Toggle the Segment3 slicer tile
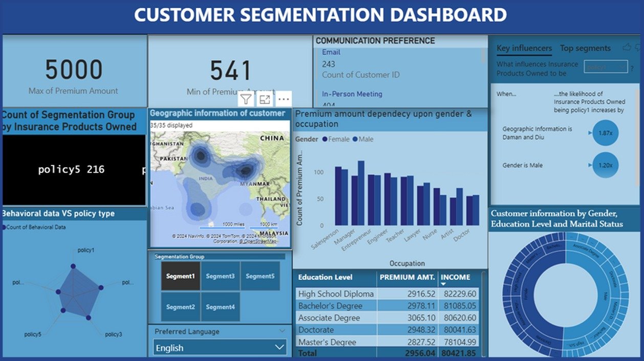The image size is (644, 361). [220, 276]
